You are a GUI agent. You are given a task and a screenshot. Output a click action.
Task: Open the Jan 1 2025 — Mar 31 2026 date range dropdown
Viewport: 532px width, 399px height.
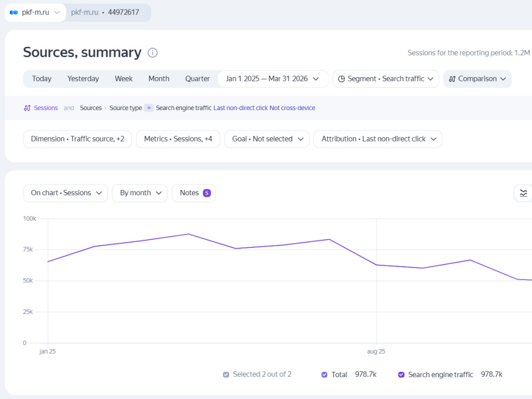click(273, 79)
